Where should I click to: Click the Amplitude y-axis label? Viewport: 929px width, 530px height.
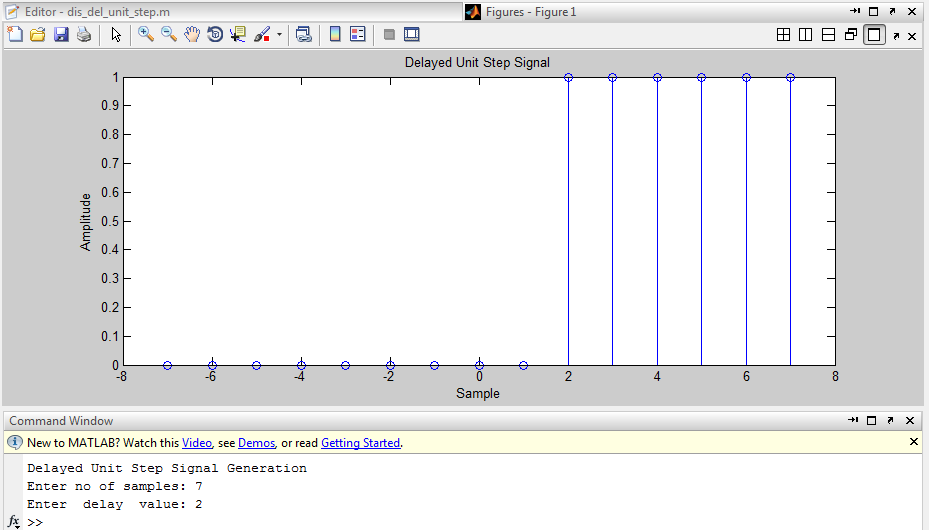86,222
